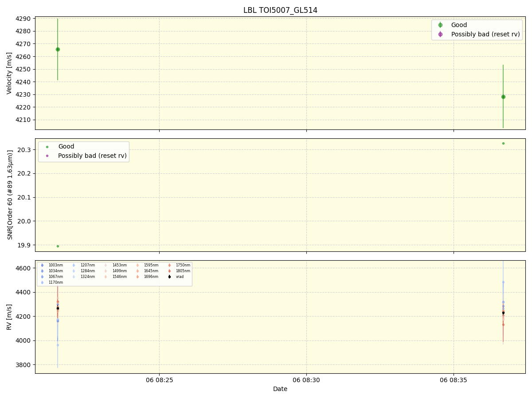Select the SNR data point near 20.3
This screenshot has width=532, height=399.
point(503,143)
